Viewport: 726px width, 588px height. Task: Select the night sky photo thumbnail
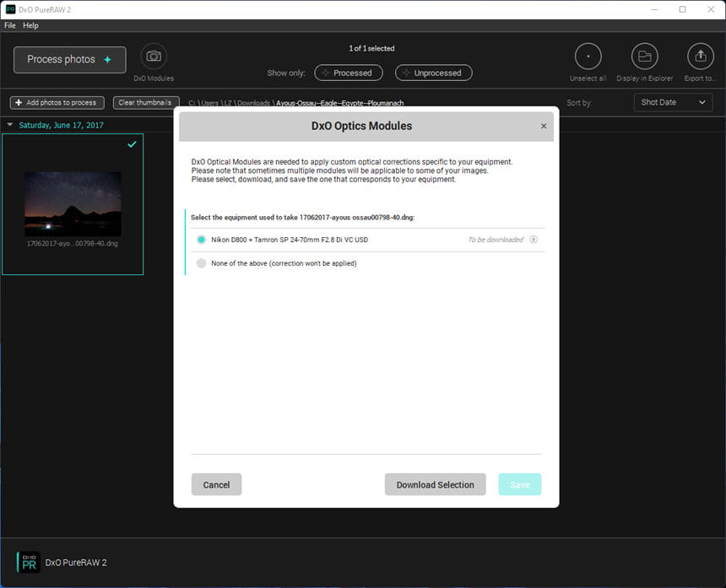point(73,204)
